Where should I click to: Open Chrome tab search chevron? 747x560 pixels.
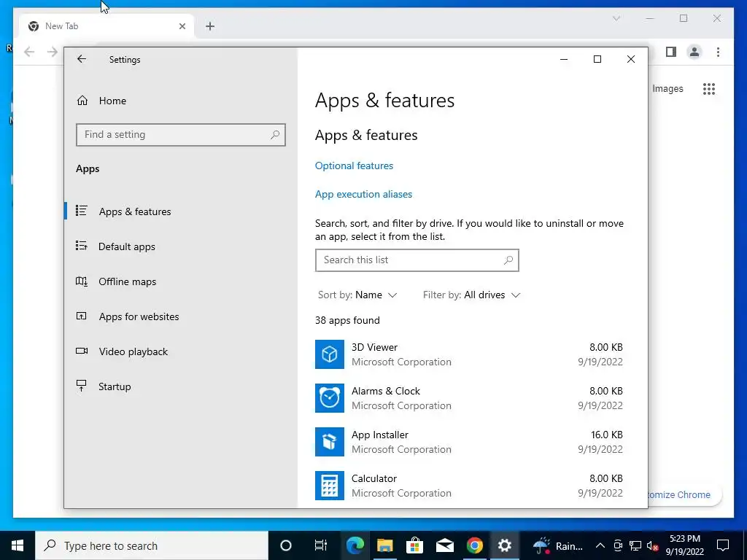pyautogui.click(x=616, y=18)
